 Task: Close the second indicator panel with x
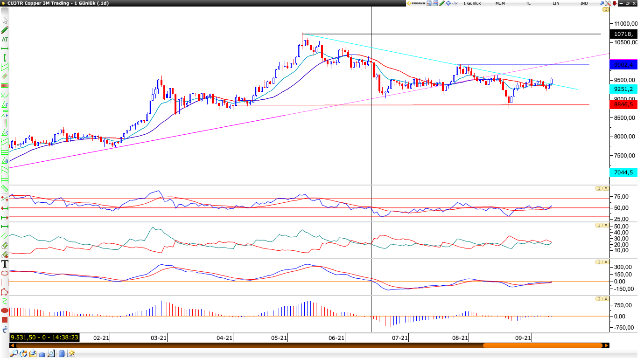[606, 225]
